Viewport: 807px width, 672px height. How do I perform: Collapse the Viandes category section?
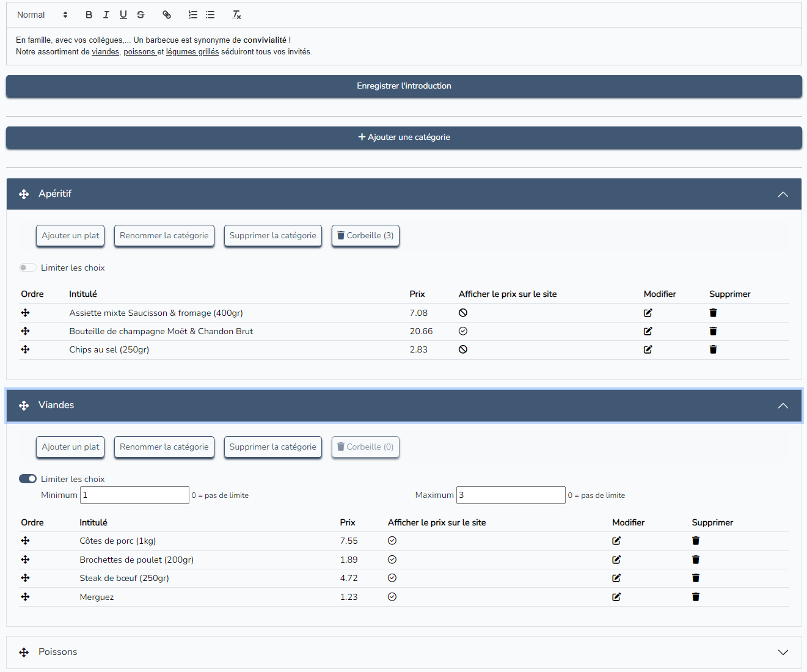(x=783, y=406)
